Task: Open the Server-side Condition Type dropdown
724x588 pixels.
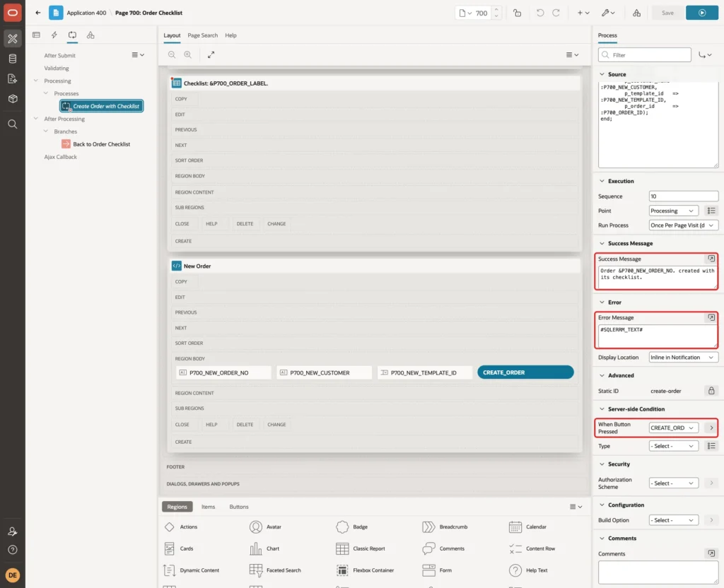Action: (x=673, y=446)
